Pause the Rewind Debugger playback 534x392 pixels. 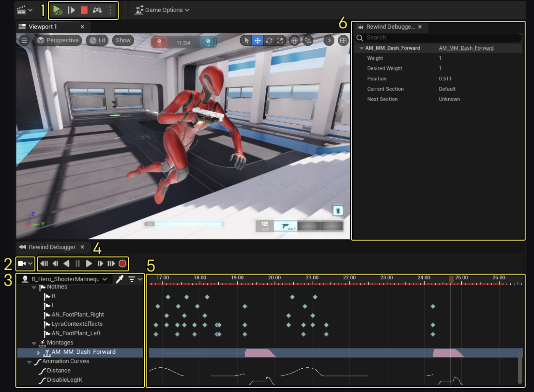click(78, 263)
